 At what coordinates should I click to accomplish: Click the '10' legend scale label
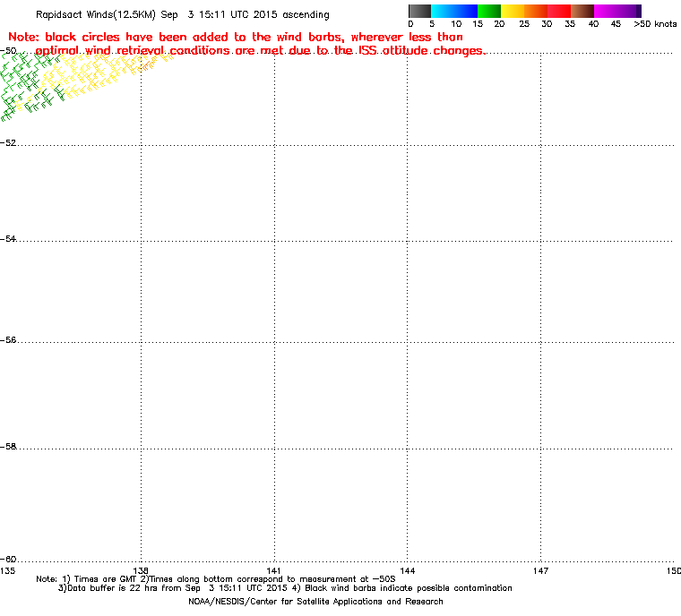tap(456, 24)
